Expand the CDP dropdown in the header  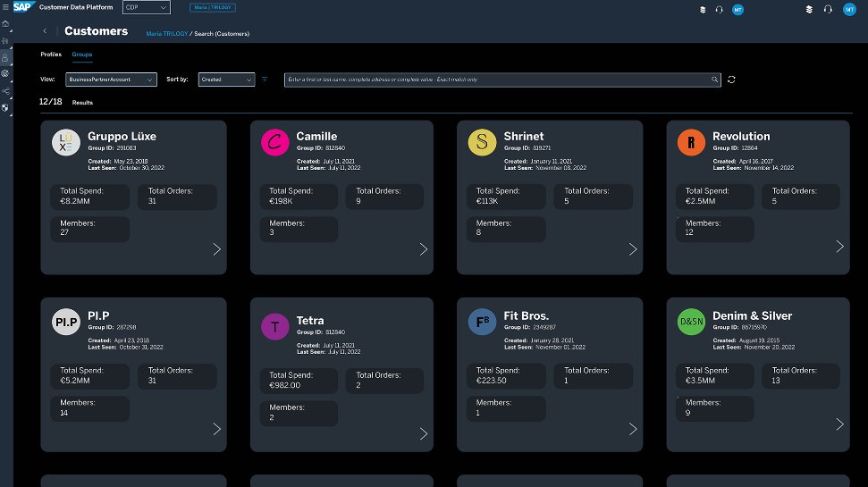(x=145, y=8)
